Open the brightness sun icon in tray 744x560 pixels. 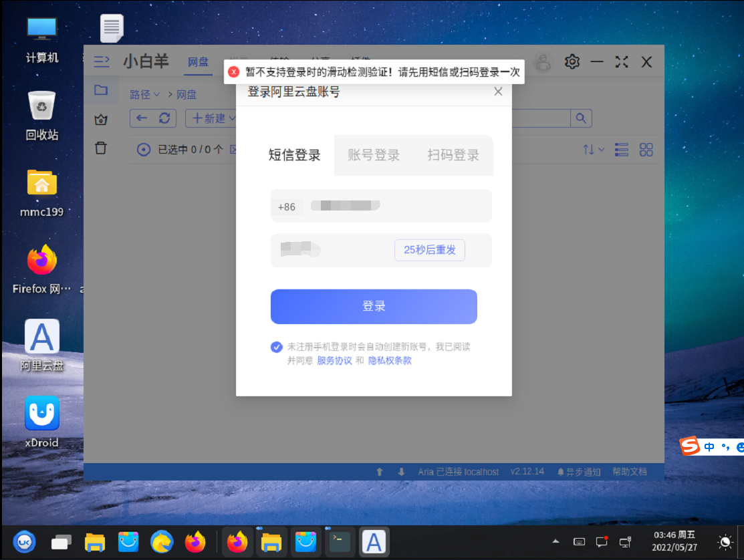(x=725, y=542)
